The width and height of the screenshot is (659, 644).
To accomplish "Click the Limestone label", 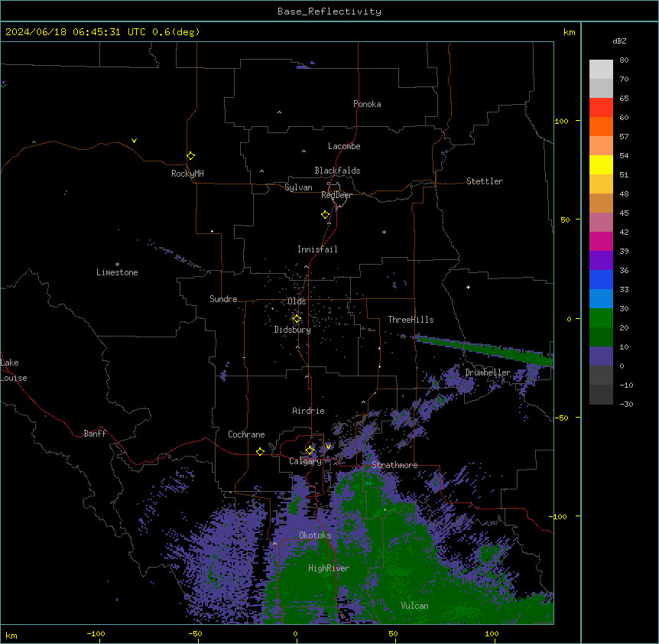I will coord(117,272).
